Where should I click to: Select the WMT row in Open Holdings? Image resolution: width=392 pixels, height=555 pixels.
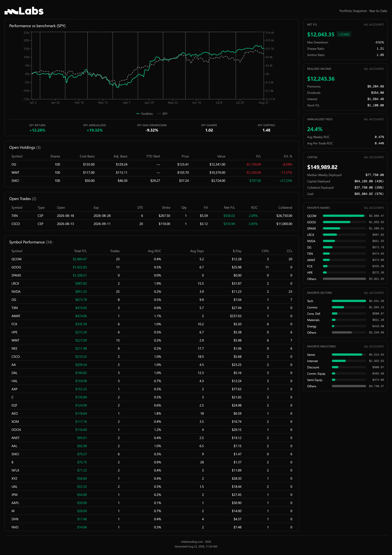(x=152, y=173)
